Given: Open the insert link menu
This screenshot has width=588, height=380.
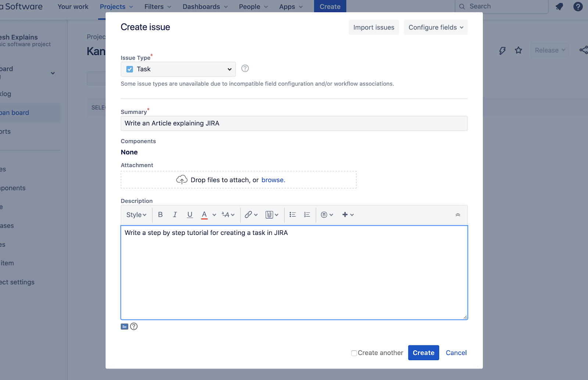Looking at the screenshot, I should [251, 215].
